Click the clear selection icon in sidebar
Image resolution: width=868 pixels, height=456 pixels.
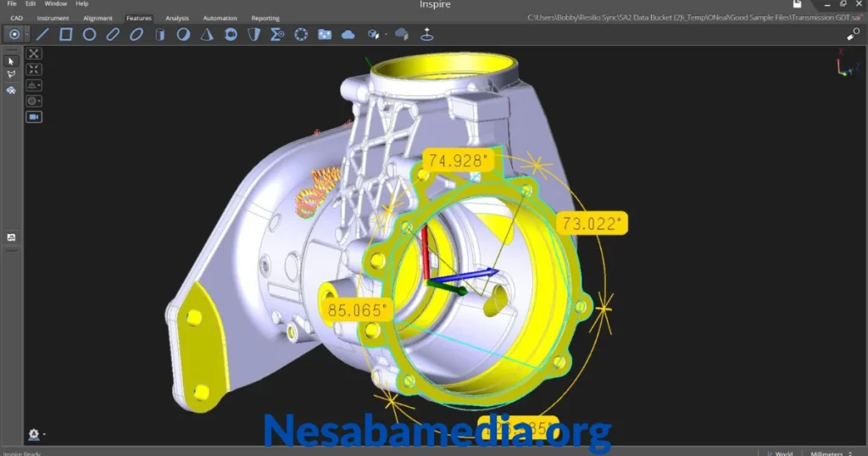pos(11,90)
